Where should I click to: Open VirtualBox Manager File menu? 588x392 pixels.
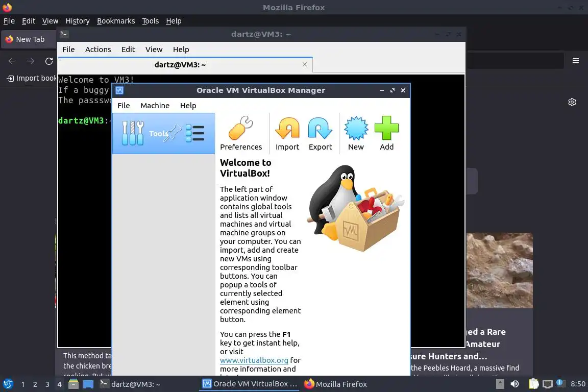pyautogui.click(x=124, y=106)
